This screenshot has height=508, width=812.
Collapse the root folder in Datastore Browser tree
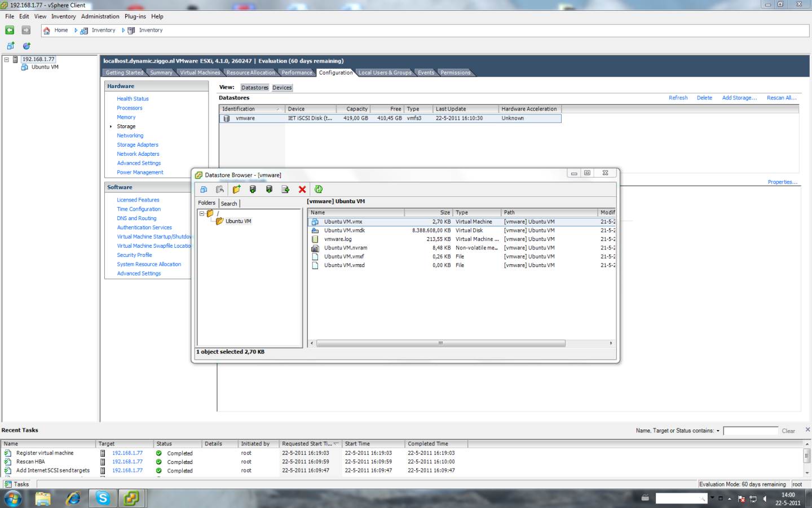tap(202, 213)
